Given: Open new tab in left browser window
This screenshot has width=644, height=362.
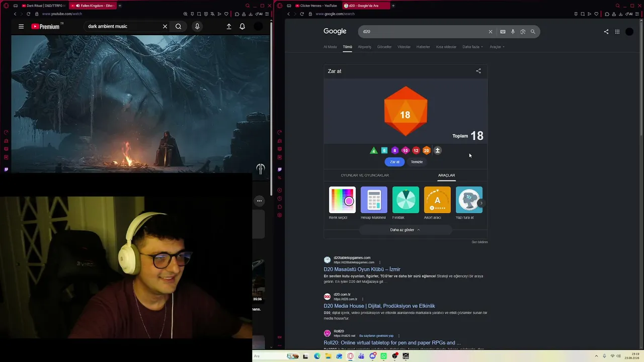Looking at the screenshot, I should point(120,6).
